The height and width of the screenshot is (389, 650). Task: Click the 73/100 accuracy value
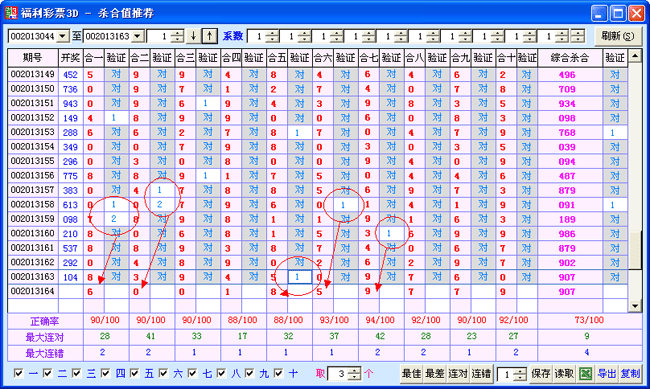589,320
